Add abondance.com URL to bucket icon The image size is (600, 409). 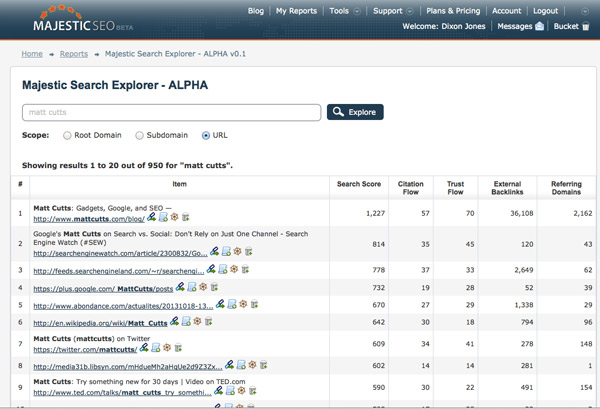(x=254, y=304)
